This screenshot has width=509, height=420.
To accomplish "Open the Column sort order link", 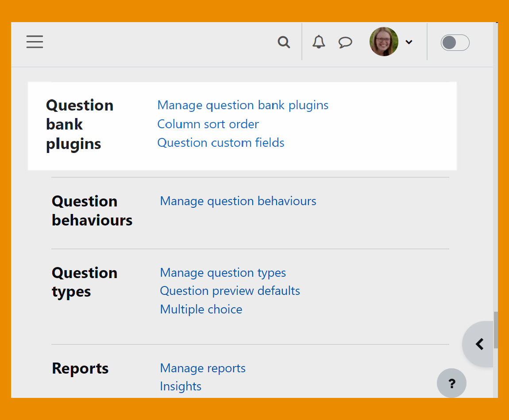I will click(x=208, y=124).
